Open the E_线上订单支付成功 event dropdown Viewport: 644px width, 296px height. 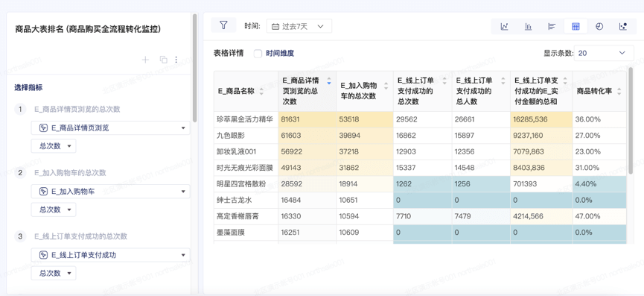point(110,255)
